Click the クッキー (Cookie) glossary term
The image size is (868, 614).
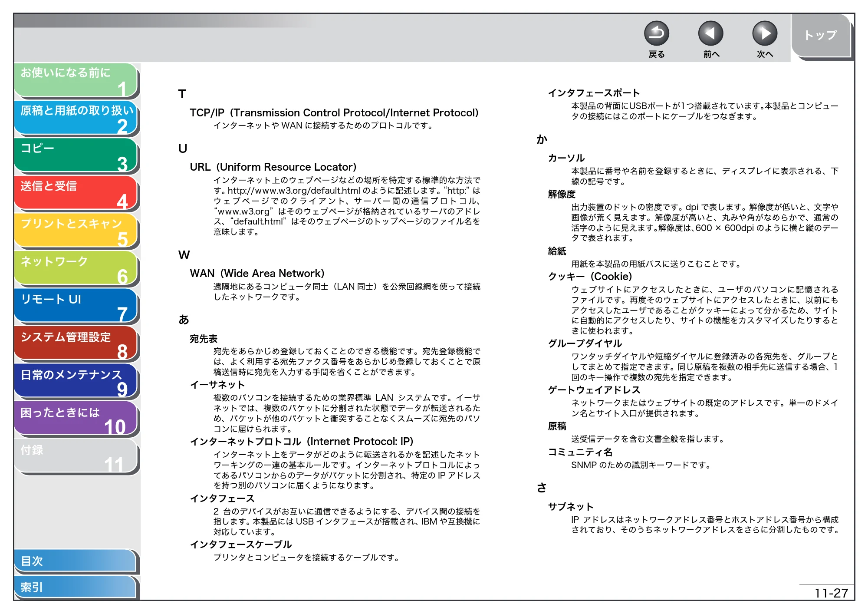[x=590, y=277]
